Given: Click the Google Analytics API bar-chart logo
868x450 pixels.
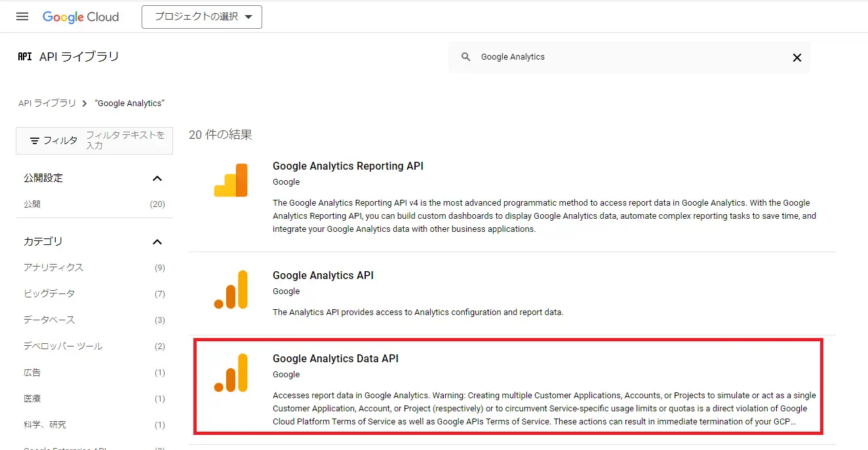Looking at the screenshot, I should coord(231,290).
